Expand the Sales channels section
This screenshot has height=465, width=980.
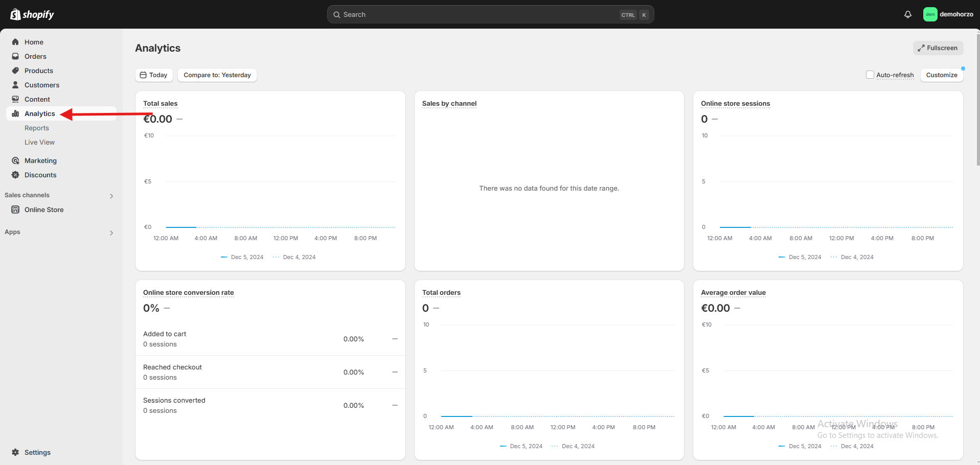point(111,196)
